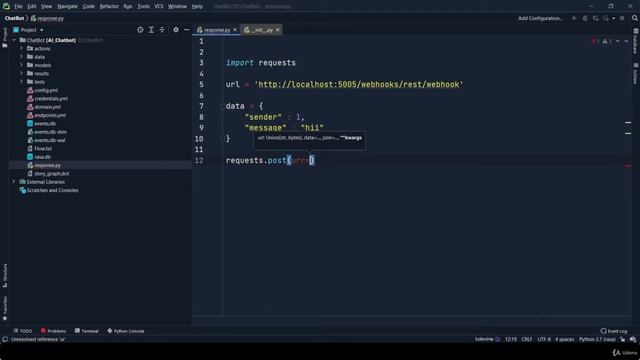This screenshot has width=640, height=360.
Task: Select config.yml in project tree
Action: coord(42,90)
